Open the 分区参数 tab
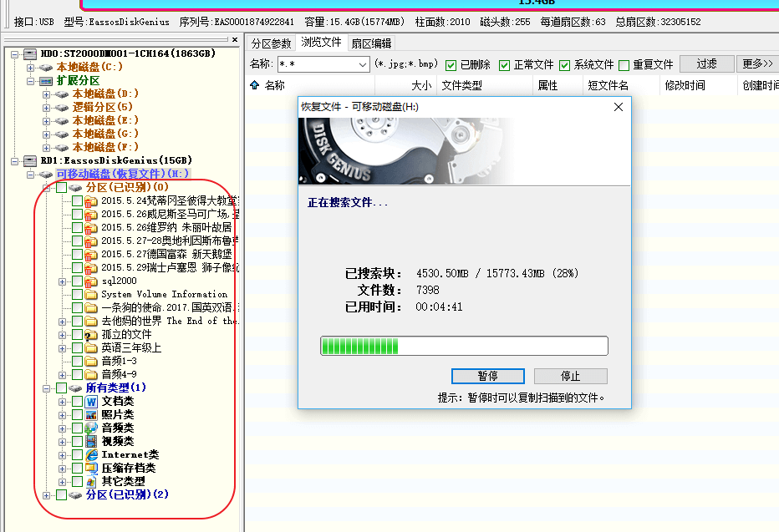 [x=271, y=43]
